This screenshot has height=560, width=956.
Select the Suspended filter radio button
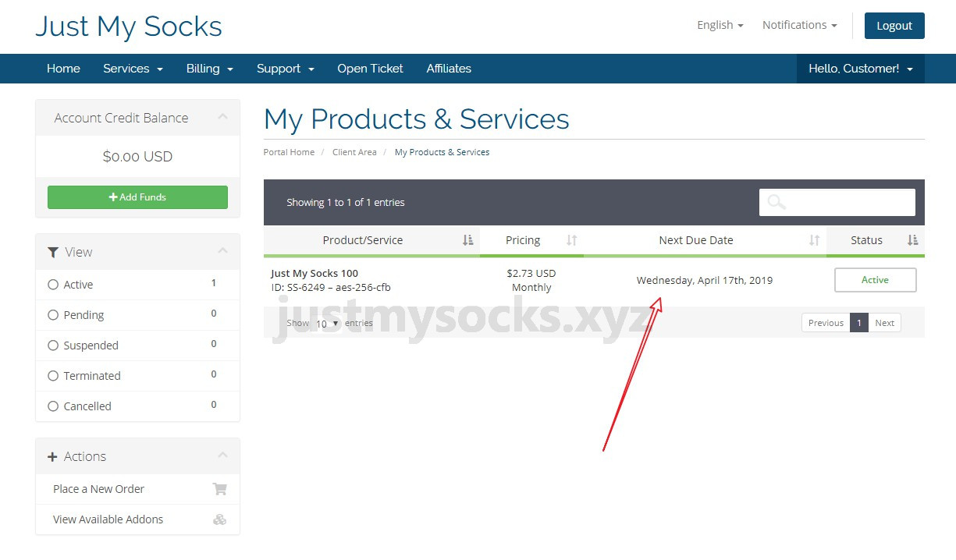(53, 346)
